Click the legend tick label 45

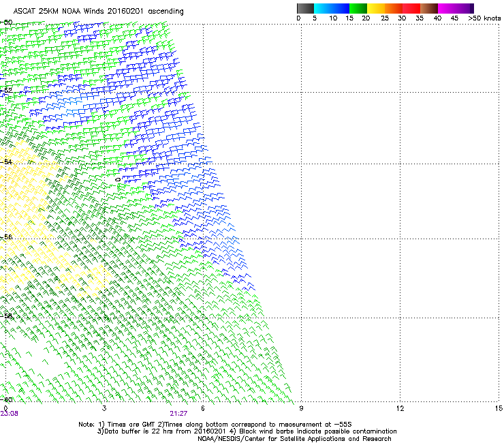454,18
